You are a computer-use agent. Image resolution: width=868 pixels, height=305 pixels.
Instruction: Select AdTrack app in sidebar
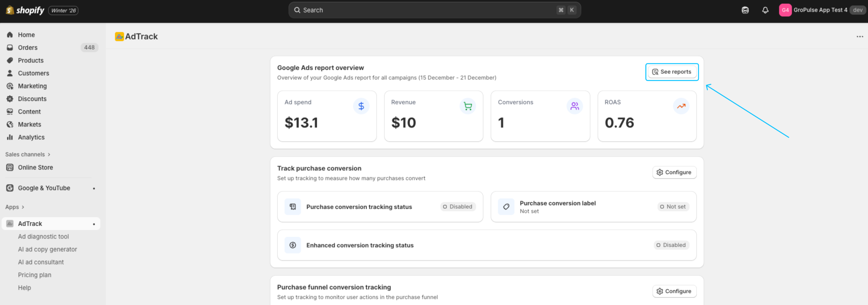[x=51, y=224]
